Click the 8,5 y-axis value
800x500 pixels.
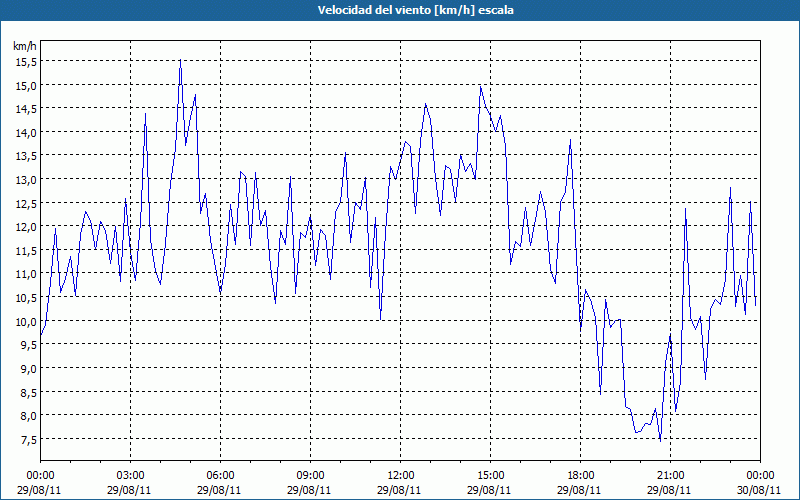[29, 392]
